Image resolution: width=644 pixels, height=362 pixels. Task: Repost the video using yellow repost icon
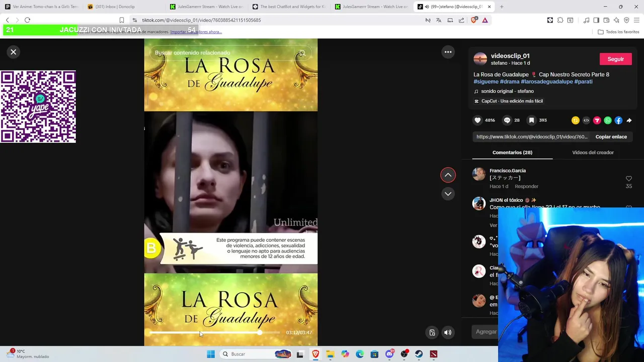pos(576,120)
